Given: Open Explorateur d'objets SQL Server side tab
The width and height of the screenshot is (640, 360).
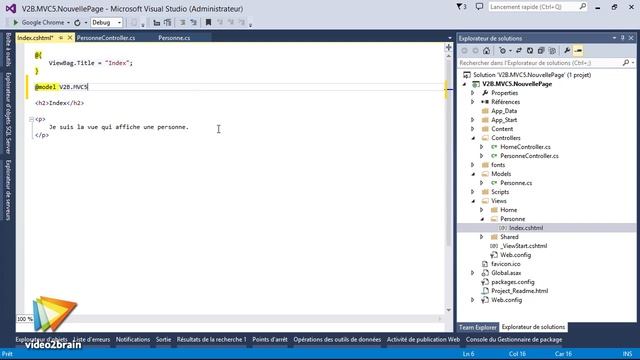Looking at the screenshot, I should pos(8,113).
